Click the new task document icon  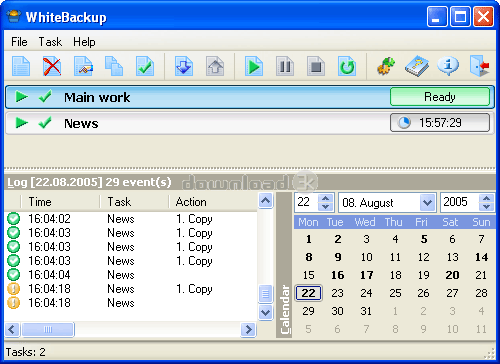[x=21, y=66]
